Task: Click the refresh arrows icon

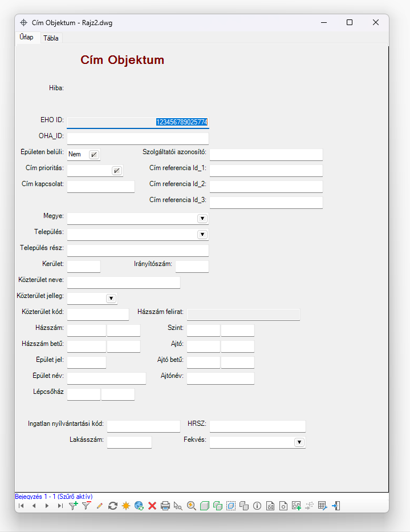Action: 112,506
